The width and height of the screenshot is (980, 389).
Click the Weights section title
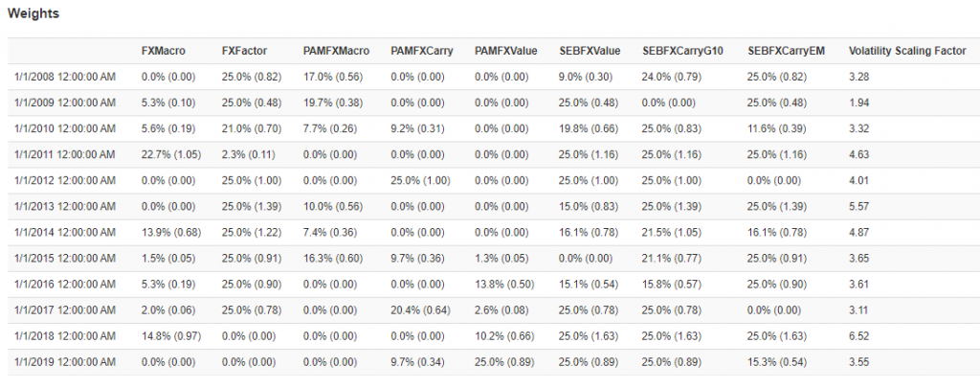33,13
